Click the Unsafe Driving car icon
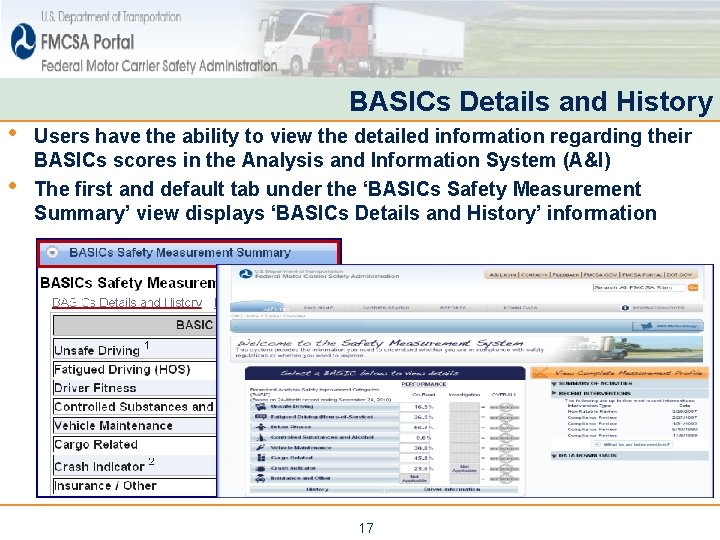This screenshot has width=720, height=540. tap(260, 407)
